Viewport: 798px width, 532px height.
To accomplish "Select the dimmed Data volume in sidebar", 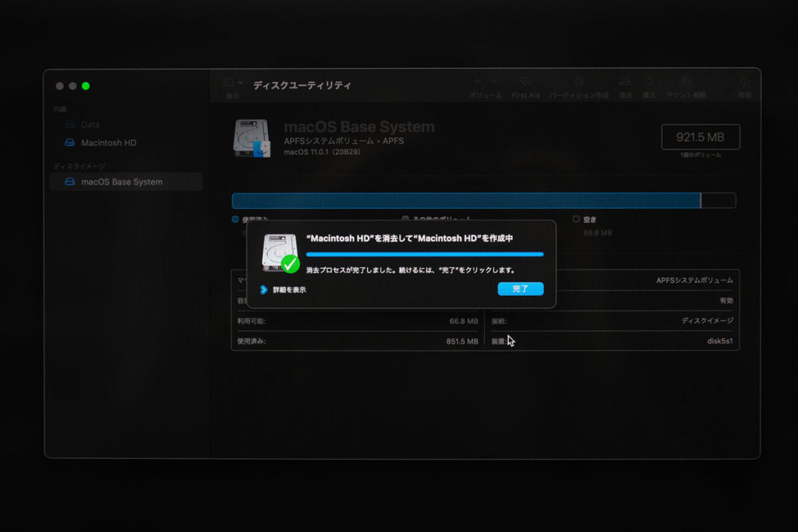I will (90, 125).
